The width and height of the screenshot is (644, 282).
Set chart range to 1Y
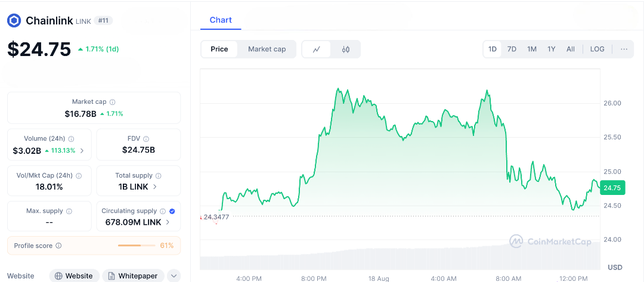(x=551, y=49)
